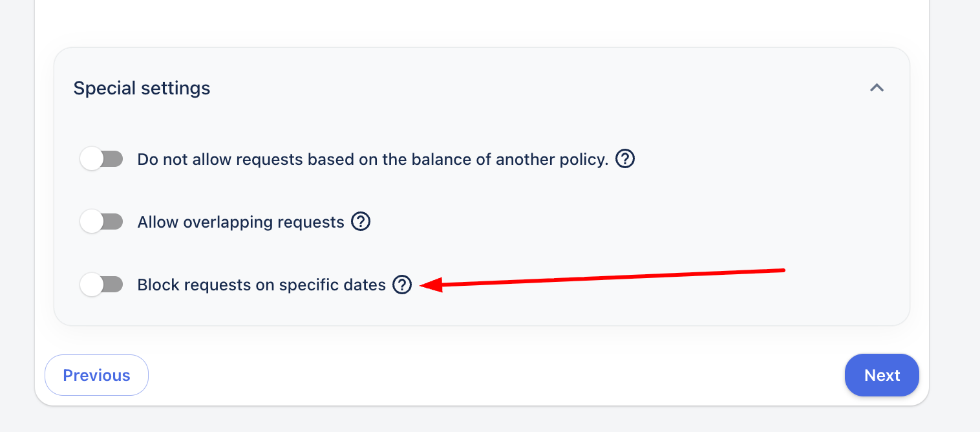This screenshot has height=432, width=980.
Task: Show help for balance of another policy
Action: (625, 158)
